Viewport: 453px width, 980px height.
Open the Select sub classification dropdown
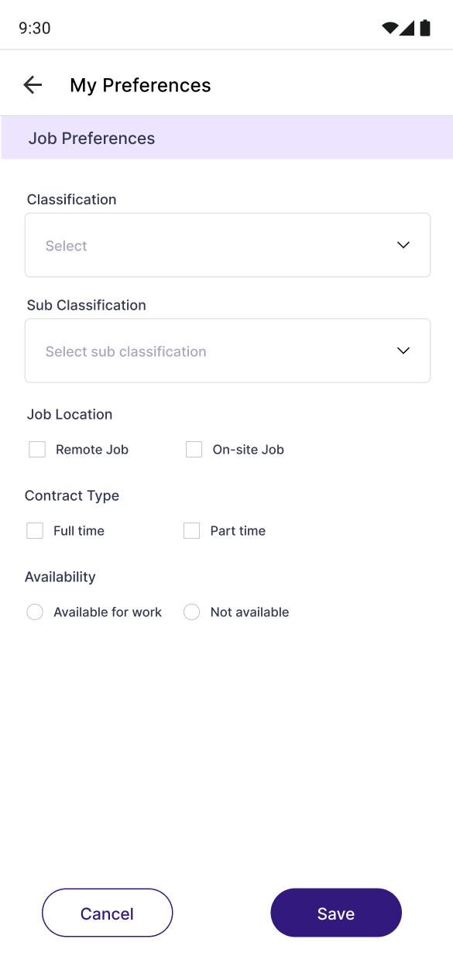pos(228,351)
